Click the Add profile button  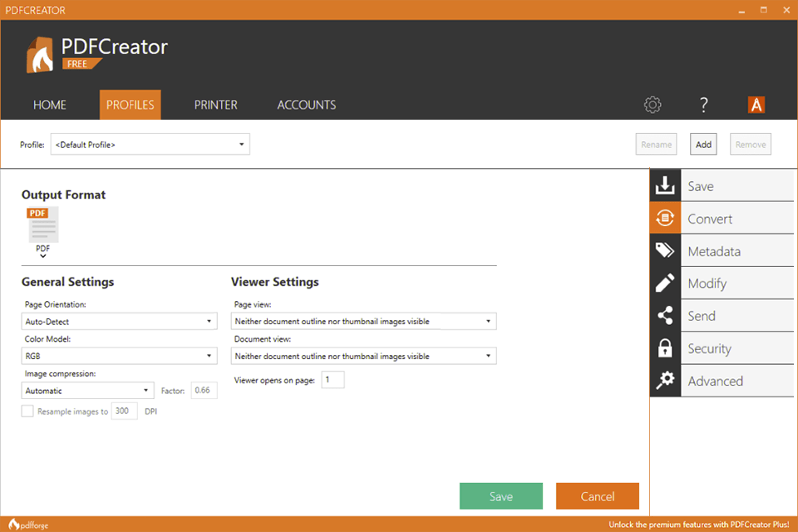point(703,145)
